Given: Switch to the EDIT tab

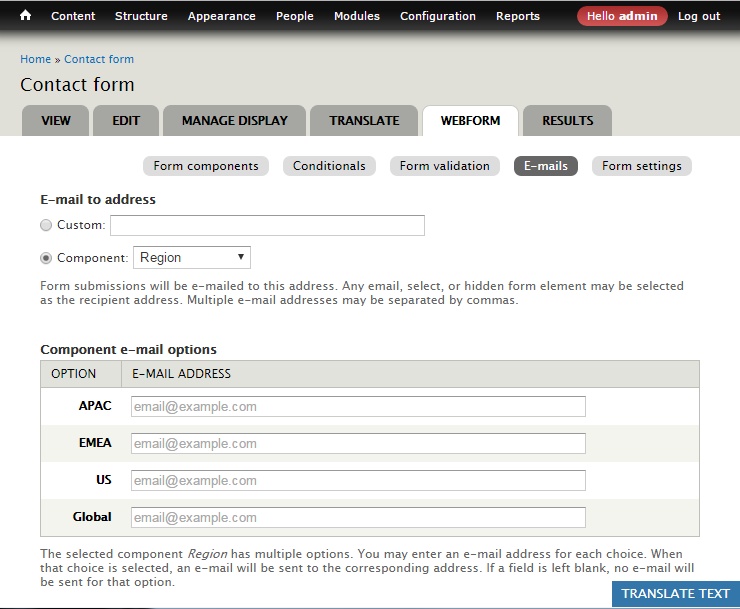Looking at the screenshot, I should [126, 121].
